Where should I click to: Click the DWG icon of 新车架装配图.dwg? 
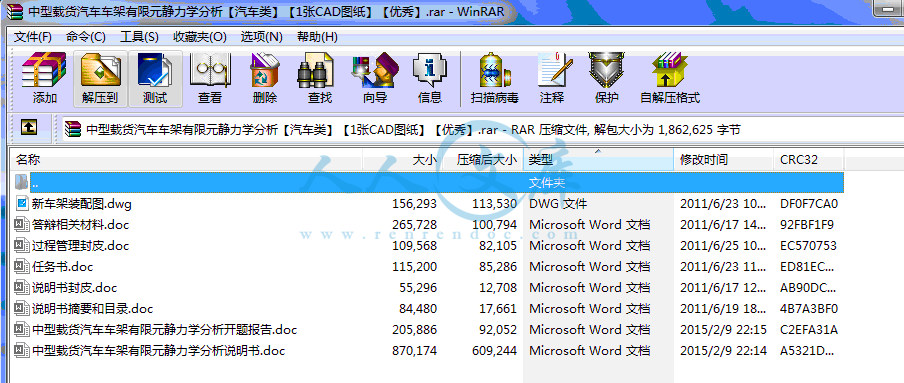22,203
